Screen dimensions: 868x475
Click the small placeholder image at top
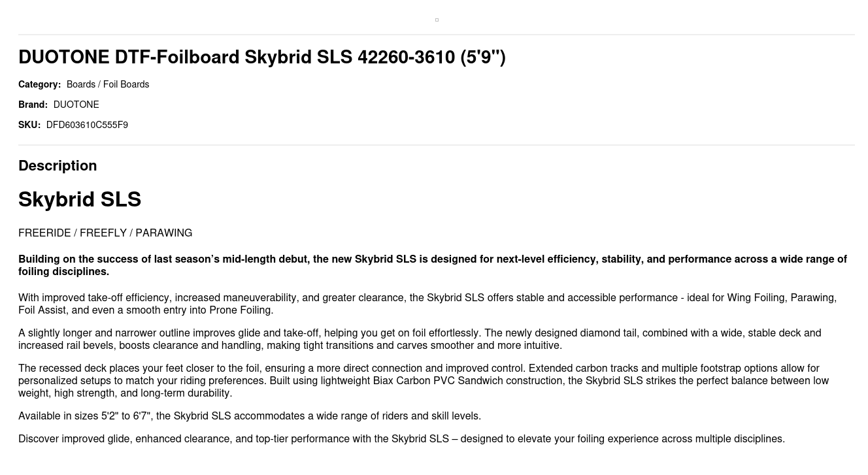(x=437, y=20)
